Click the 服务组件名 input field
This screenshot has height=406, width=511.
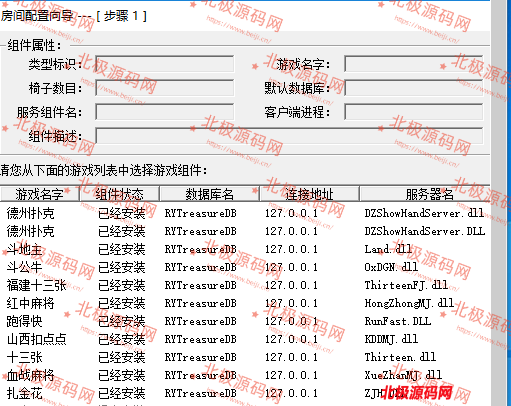pyautogui.click(x=165, y=112)
